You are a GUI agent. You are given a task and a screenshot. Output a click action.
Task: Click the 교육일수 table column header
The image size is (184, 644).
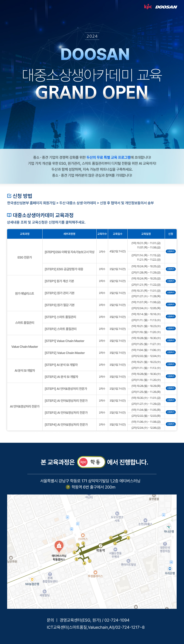[118, 234]
